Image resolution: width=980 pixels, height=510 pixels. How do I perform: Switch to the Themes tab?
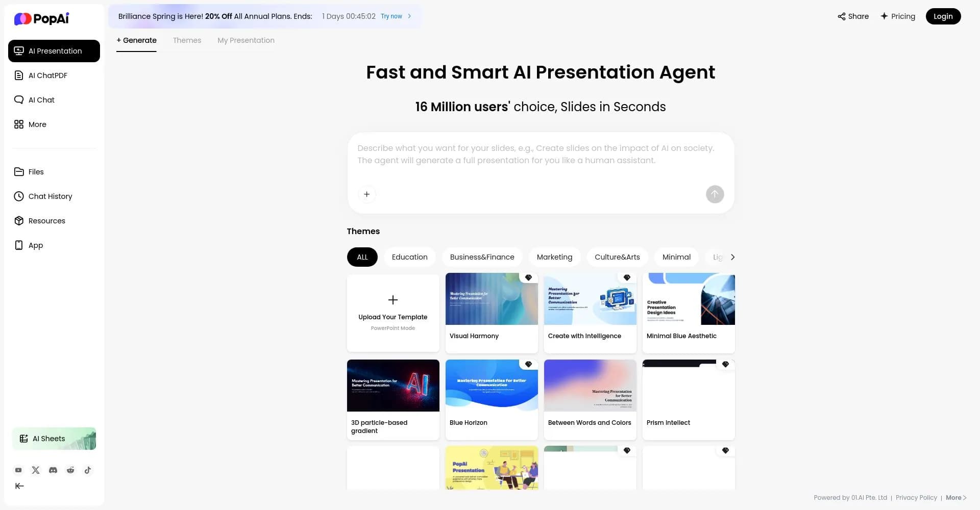(x=187, y=40)
